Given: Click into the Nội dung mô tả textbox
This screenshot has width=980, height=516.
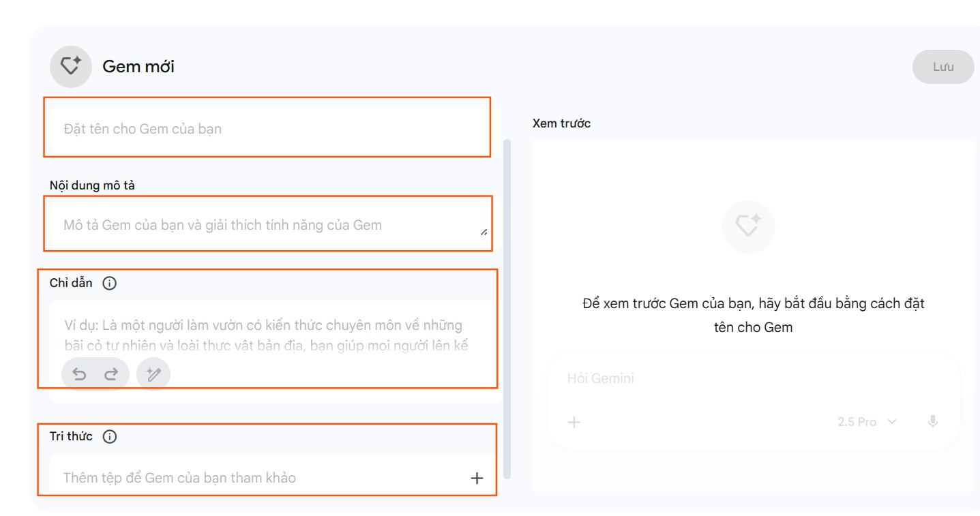Looking at the screenshot, I should (x=266, y=225).
